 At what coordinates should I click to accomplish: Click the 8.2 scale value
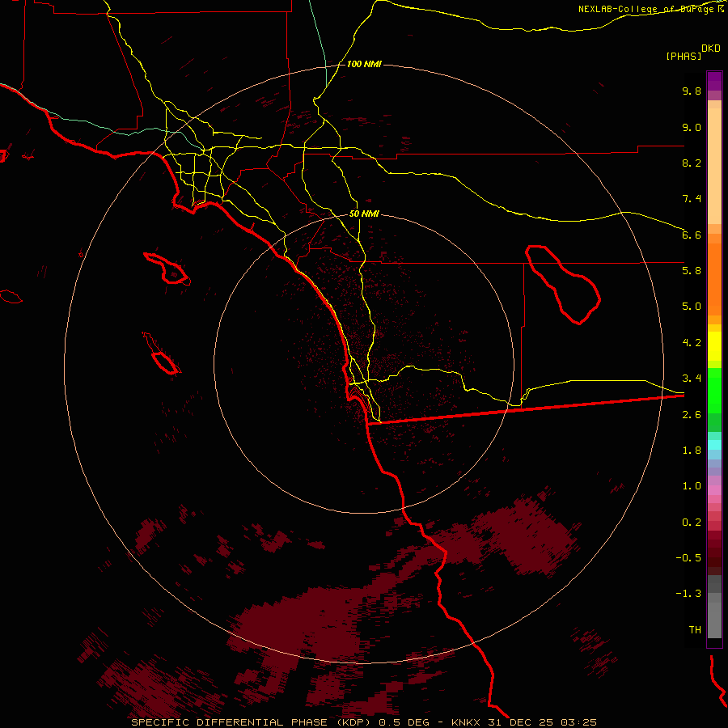tap(692, 163)
